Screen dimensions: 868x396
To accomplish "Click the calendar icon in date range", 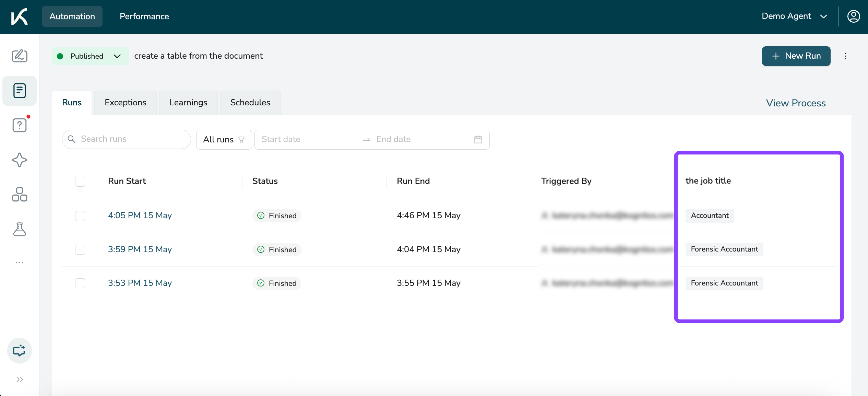I will point(478,139).
